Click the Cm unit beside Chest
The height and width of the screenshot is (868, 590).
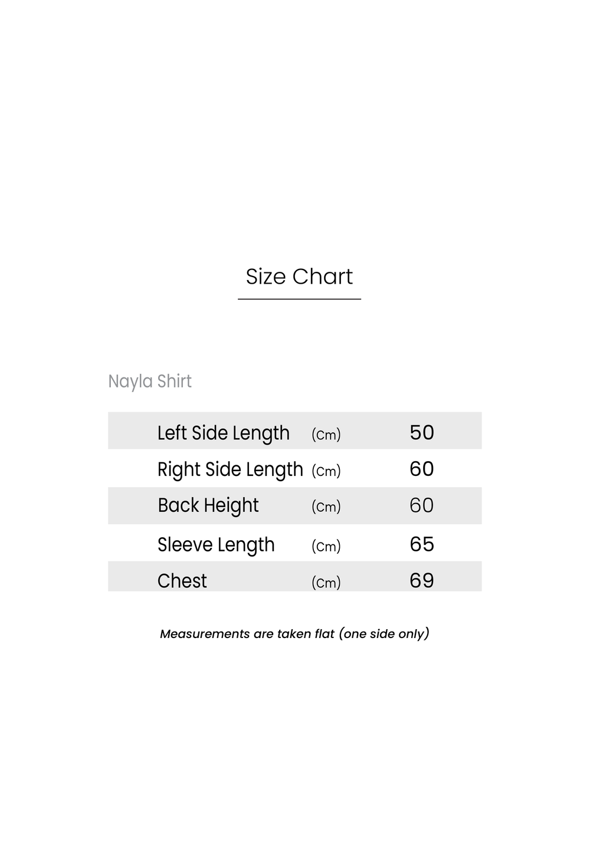coord(326,583)
